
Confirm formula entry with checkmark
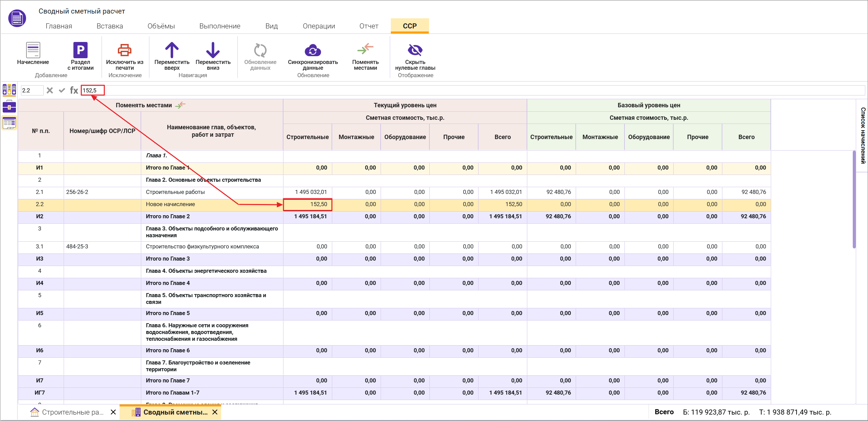point(62,90)
